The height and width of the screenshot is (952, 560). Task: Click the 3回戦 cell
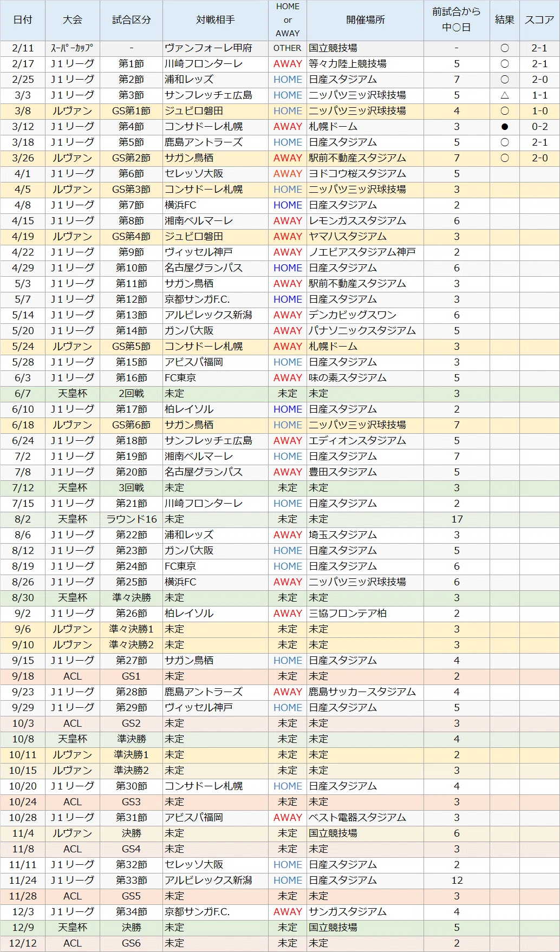[131, 488]
